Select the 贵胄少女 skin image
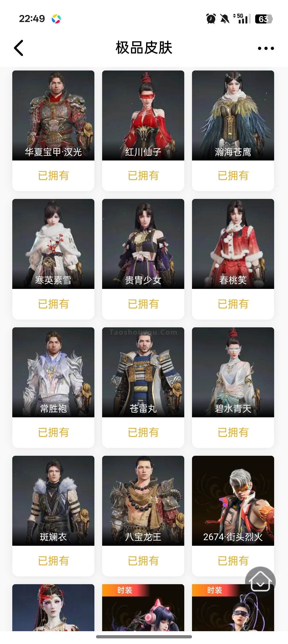The height and width of the screenshot is (644, 288). [x=143, y=244]
